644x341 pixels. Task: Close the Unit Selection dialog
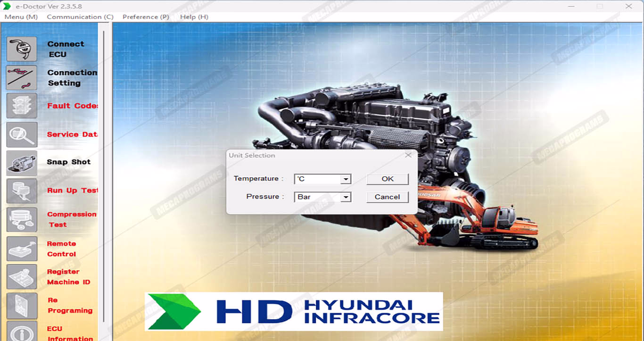pyautogui.click(x=408, y=155)
